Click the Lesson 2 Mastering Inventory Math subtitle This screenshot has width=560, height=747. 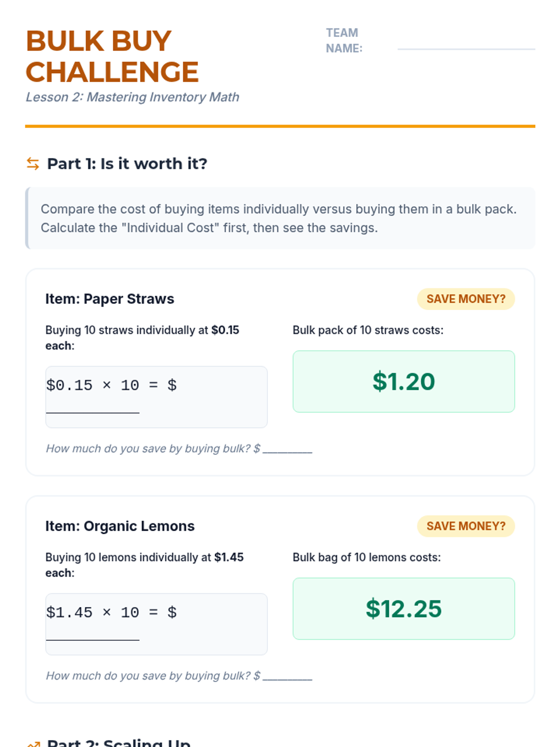(133, 97)
